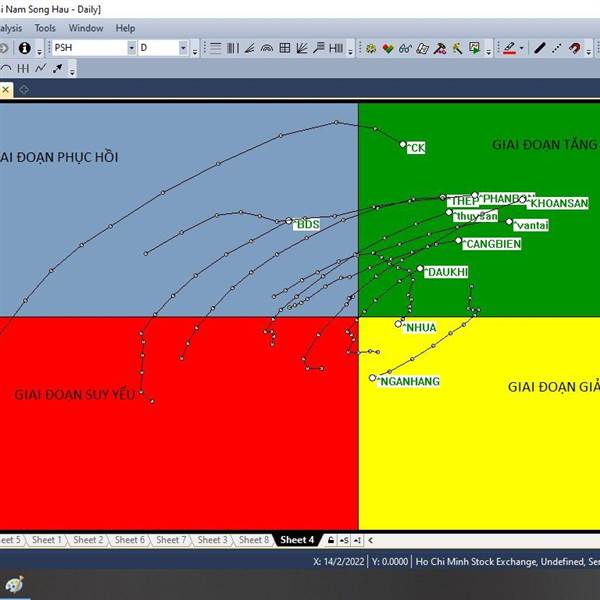This screenshot has width=600, height=600.
Task: Click the ^NHUA sector label
Action: coord(419,328)
